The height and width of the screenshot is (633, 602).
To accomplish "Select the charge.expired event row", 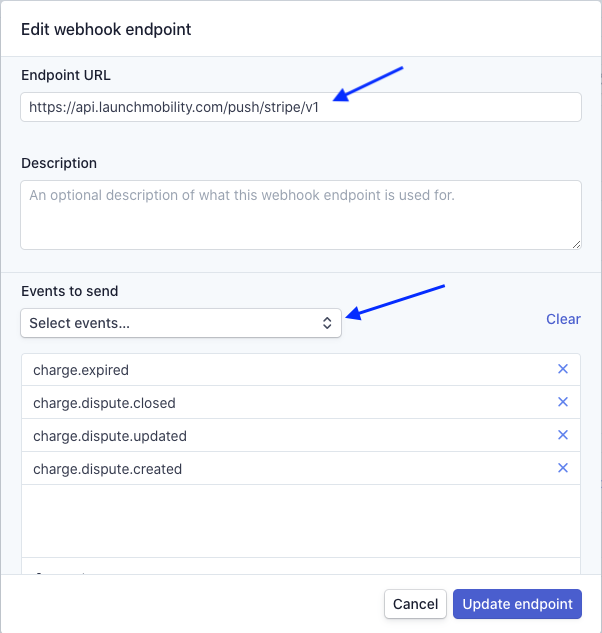I will pos(301,370).
